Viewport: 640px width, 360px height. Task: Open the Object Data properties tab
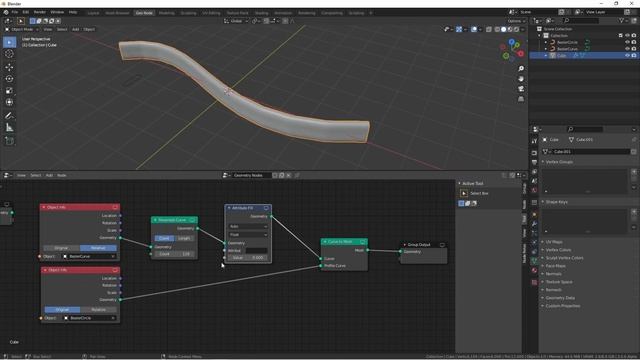tap(534, 260)
